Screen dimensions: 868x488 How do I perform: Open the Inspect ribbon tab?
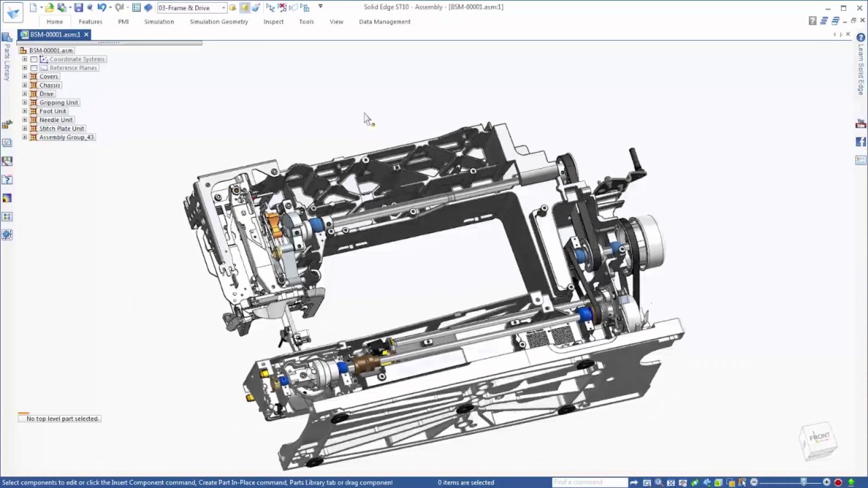pyautogui.click(x=274, y=22)
